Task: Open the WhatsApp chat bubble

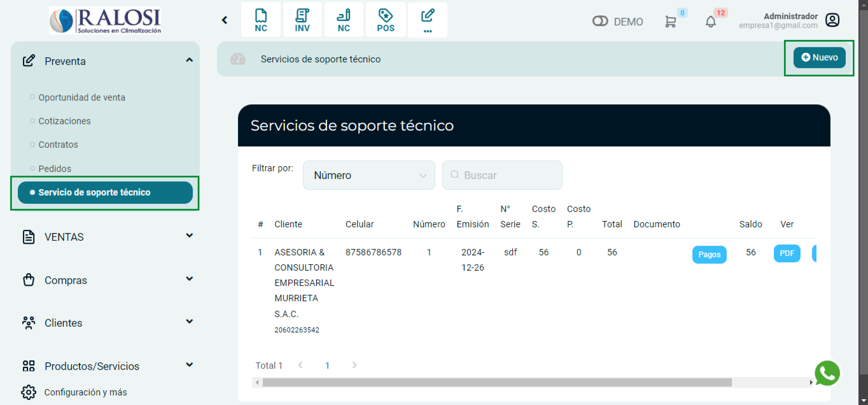Action: point(827,373)
